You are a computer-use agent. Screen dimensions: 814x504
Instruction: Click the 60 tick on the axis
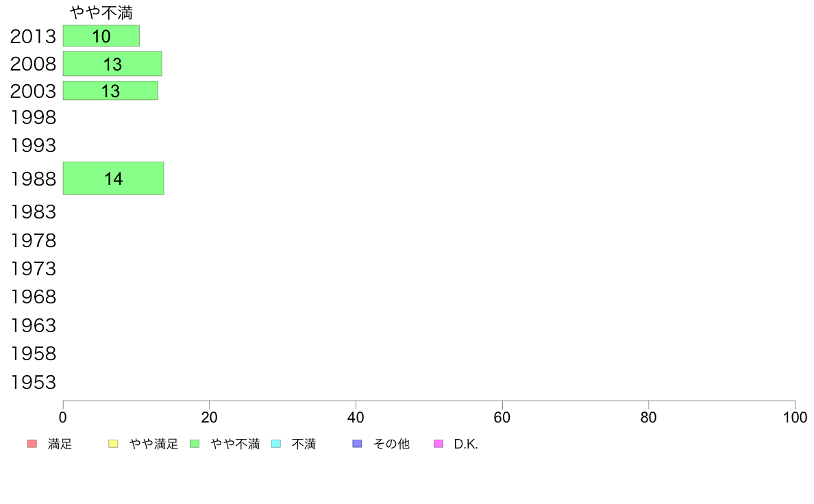502,417
